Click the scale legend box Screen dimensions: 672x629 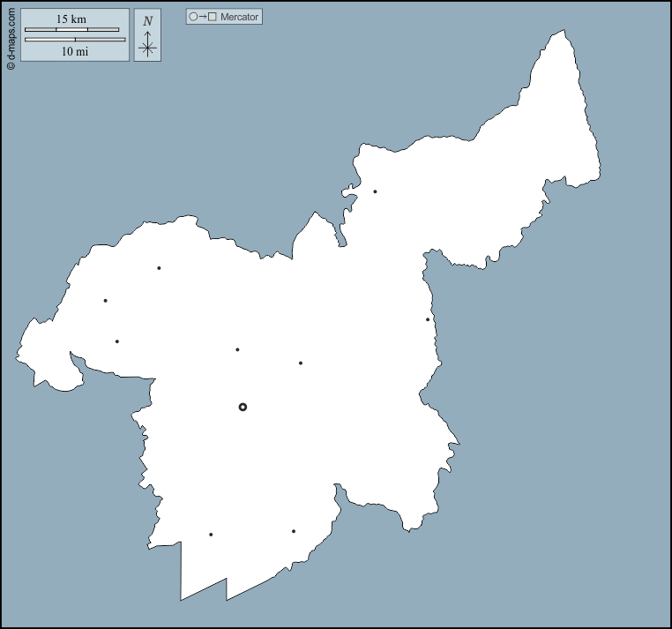75,35
